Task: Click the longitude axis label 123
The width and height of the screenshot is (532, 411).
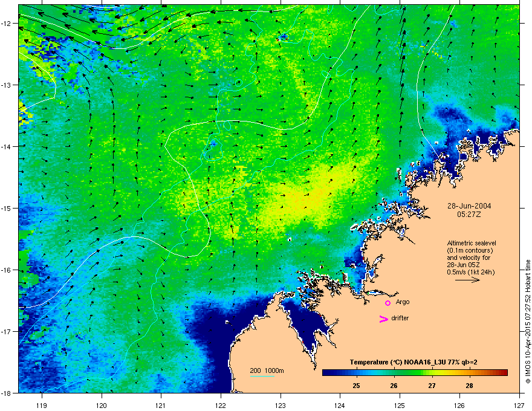Action: click(x=281, y=405)
